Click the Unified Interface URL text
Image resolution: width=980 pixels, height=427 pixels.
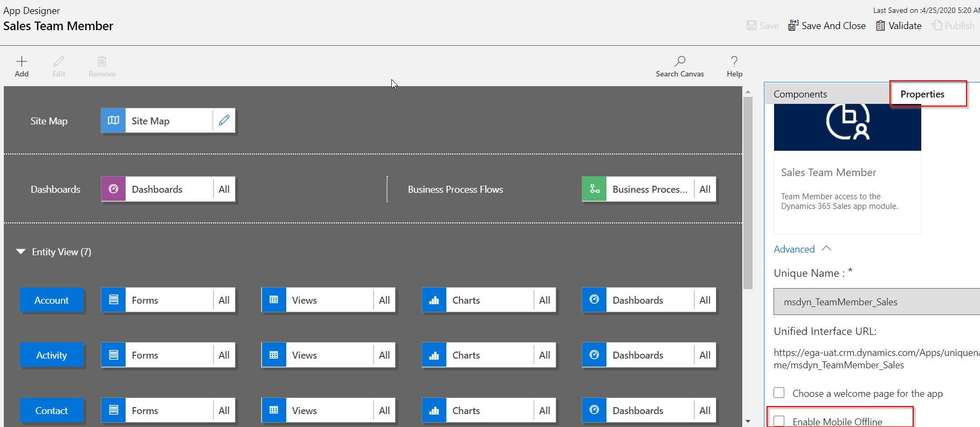click(877, 359)
